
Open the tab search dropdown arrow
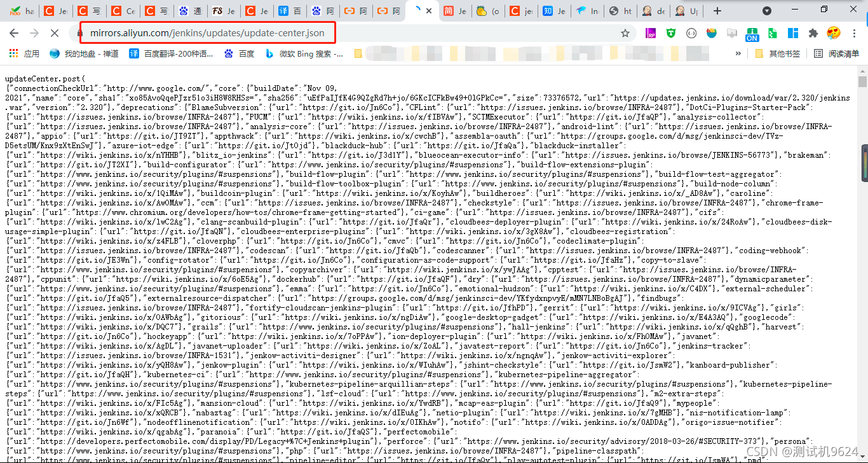click(x=767, y=11)
